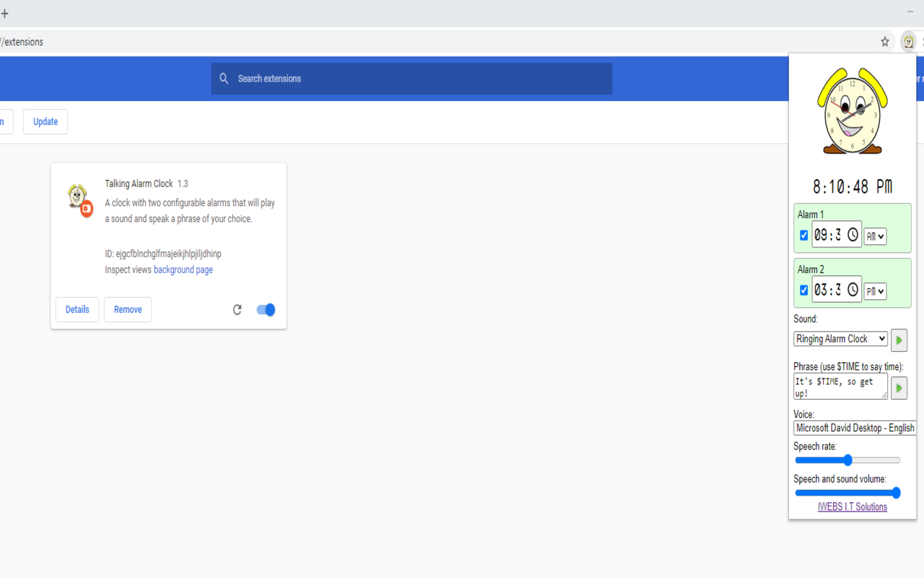924x578 pixels.
Task: Click the Speech rate: label
Action: (815, 447)
